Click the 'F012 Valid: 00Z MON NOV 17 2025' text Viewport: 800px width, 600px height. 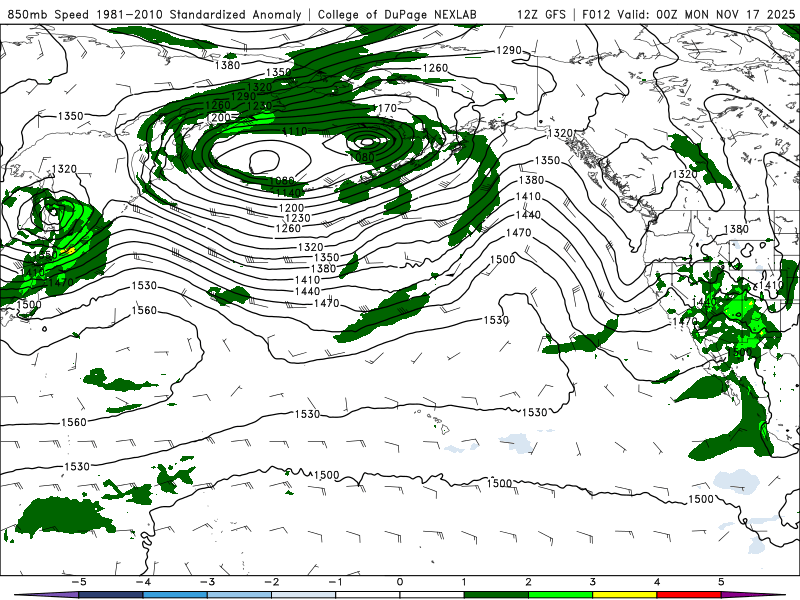688,14
